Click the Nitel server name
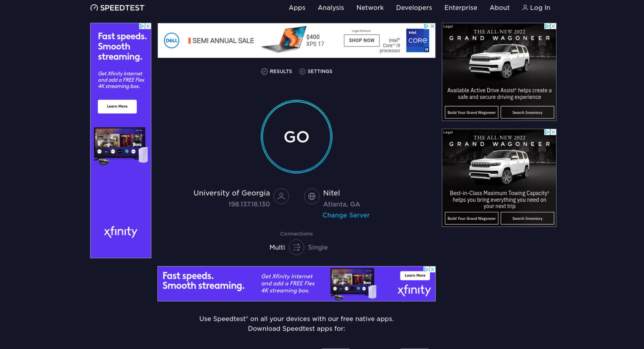644x349 pixels. 331,193
